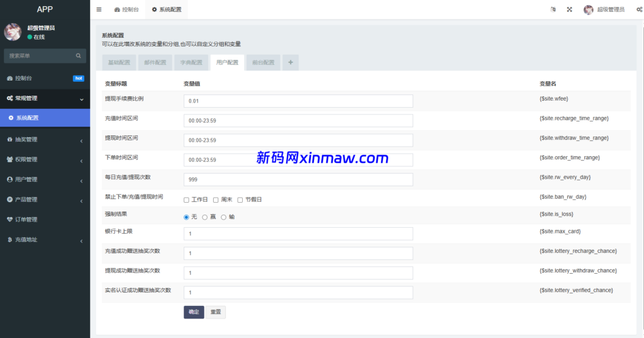Click the gear icon in 系统配置 tab
Viewport: 644px width, 338px height.
pos(155,9)
